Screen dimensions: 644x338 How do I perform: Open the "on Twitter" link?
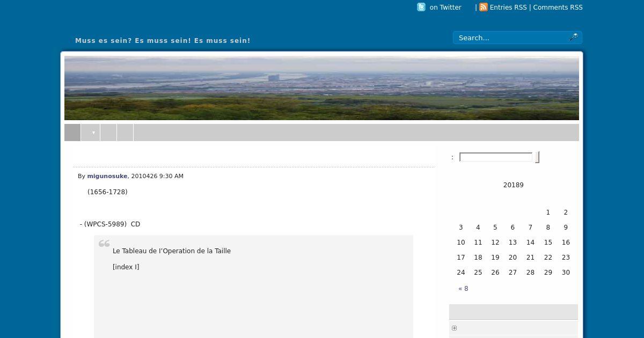(445, 8)
